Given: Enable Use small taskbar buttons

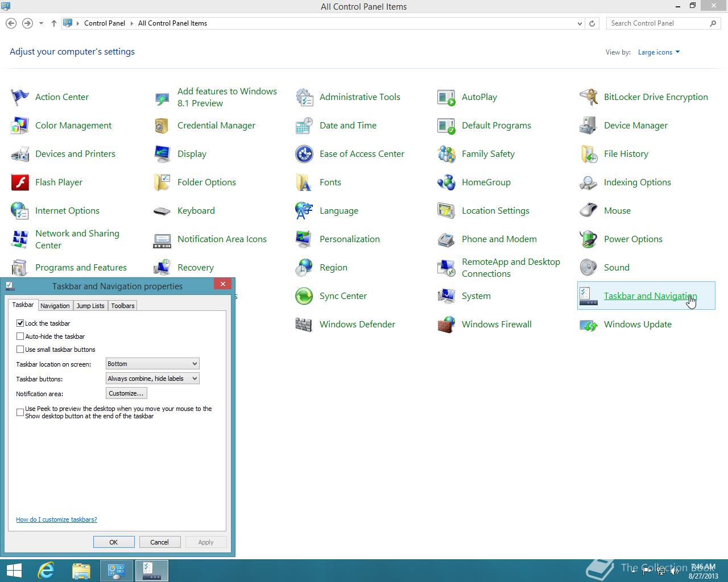Looking at the screenshot, I should (x=20, y=349).
